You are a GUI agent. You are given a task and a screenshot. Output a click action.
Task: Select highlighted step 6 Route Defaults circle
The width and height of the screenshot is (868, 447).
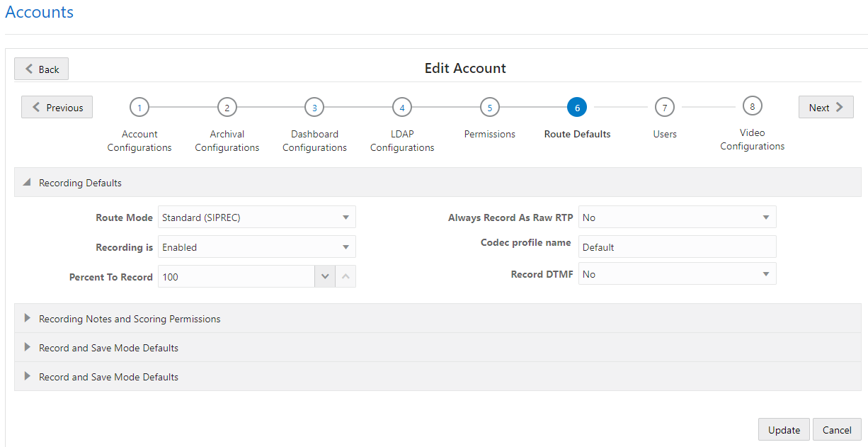(x=577, y=107)
